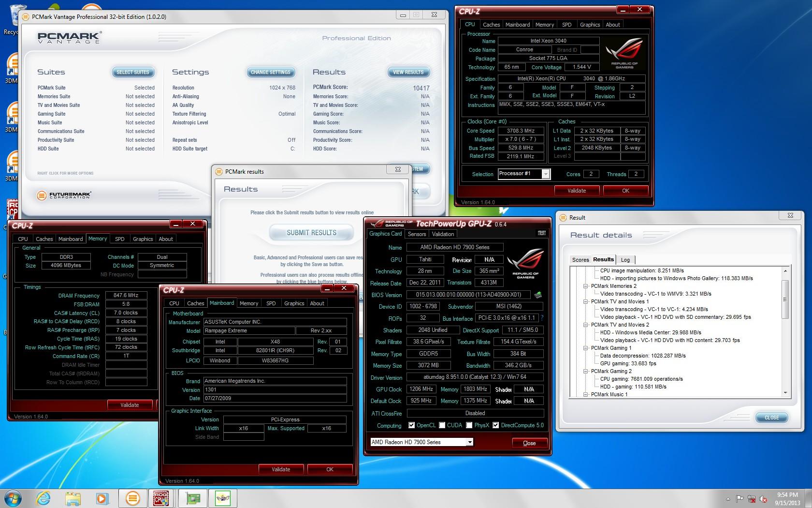Select the 'GPU gaming: 33.683 fps' row
The height and width of the screenshot is (508, 812).
(628, 363)
